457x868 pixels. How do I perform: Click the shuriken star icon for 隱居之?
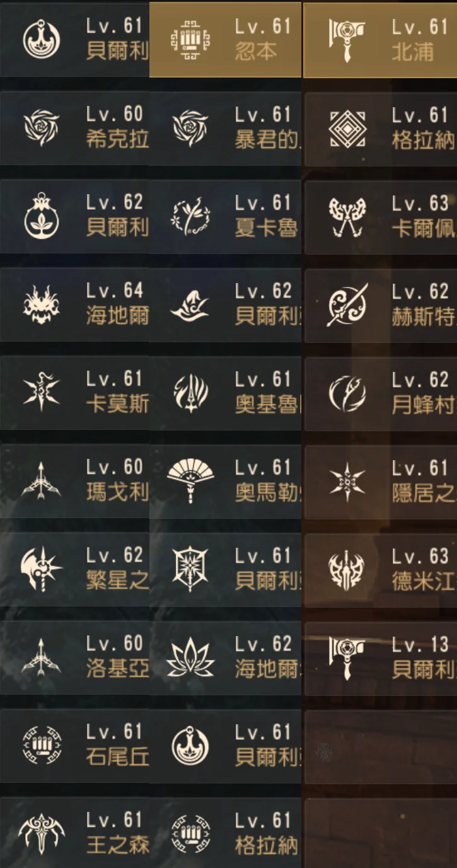point(347,482)
